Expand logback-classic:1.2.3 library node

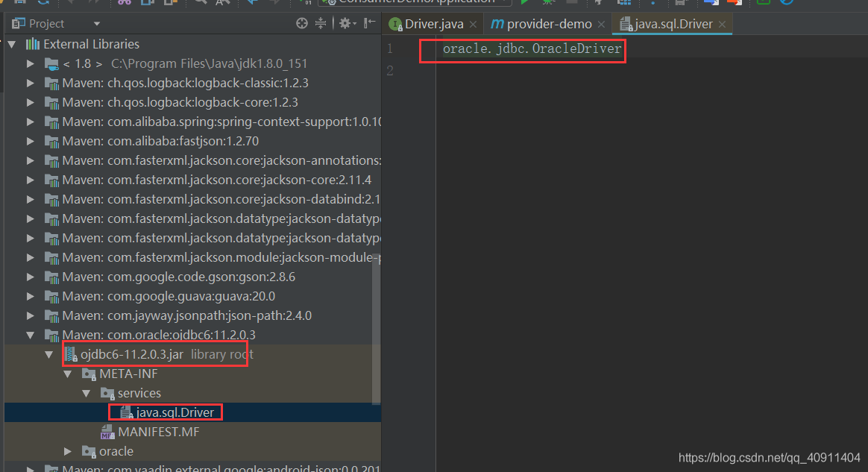(x=31, y=83)
